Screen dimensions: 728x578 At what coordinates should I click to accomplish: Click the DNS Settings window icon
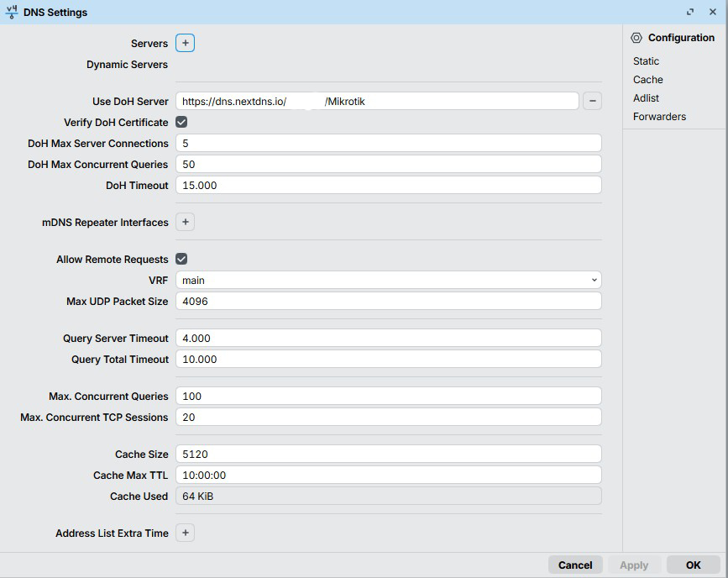coord(12,12)
